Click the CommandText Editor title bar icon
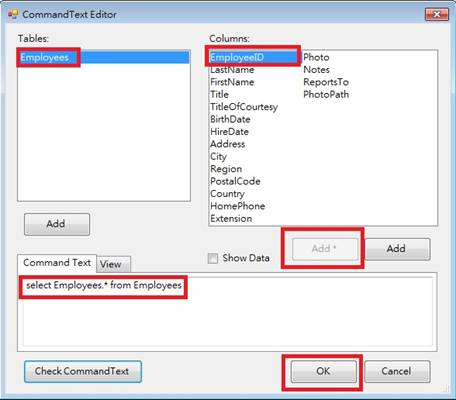The height and width of the screenshot is (400, 456). click(13, 14)
